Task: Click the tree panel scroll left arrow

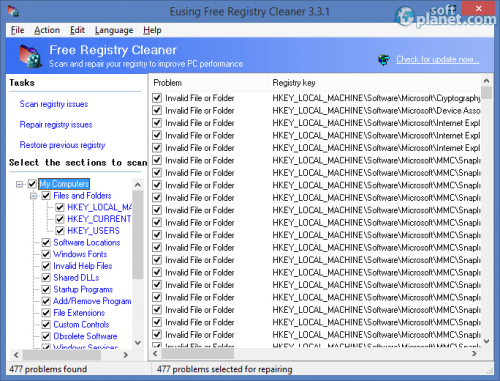Action: [x=16, y=355]
